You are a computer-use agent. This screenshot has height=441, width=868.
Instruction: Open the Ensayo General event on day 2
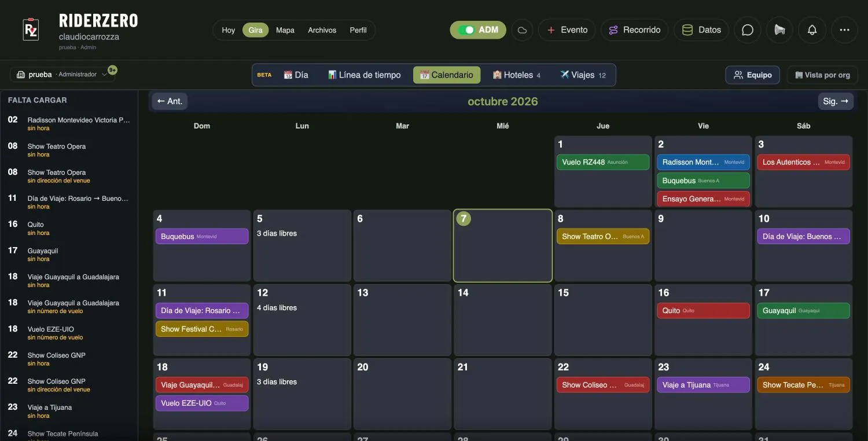click(703, 199)
